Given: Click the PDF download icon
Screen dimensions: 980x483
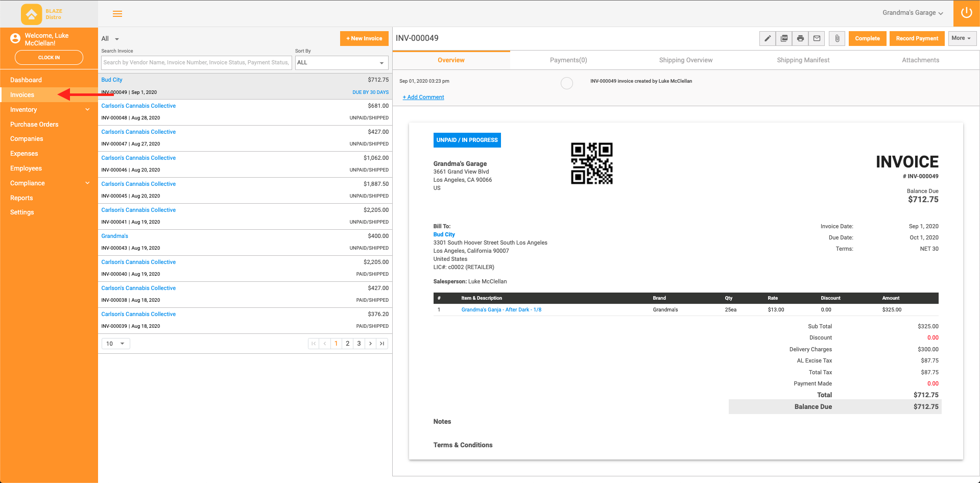Looking at the screenshot, I should (x=783, y=38).
